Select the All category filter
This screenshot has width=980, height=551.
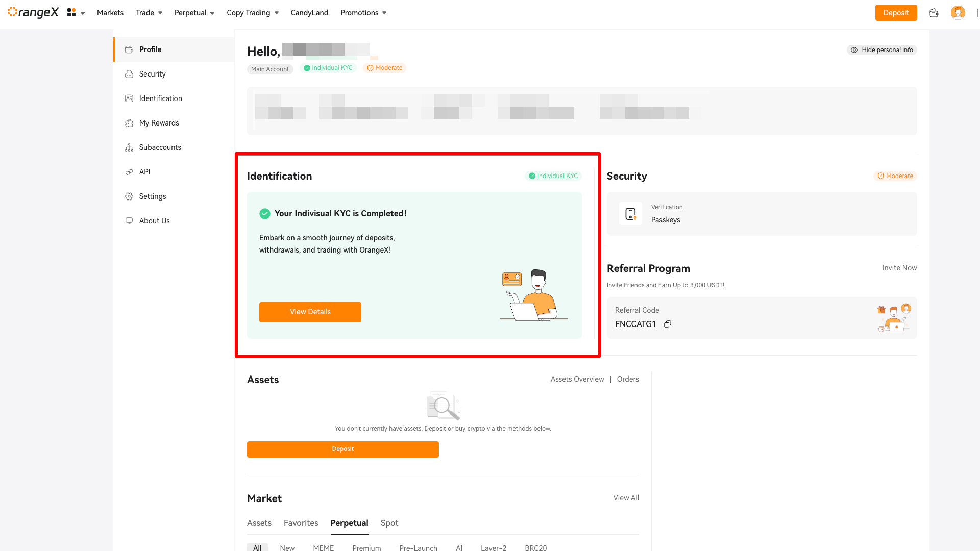[257, 547]
